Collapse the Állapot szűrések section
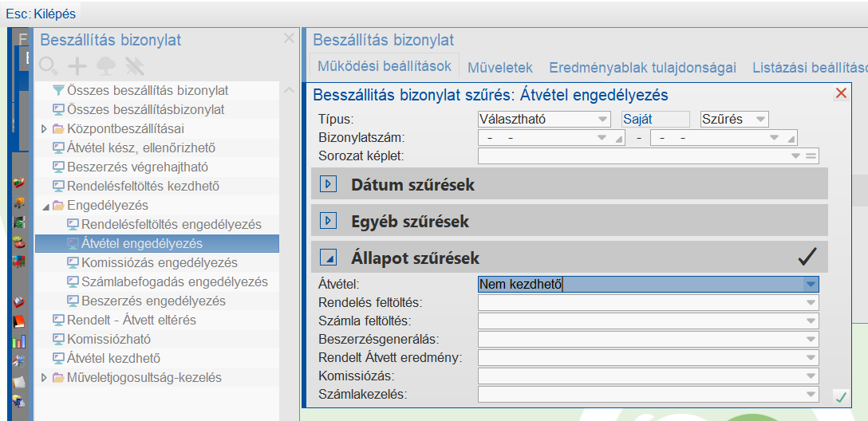The height and width of the screenshot is (421, 868). (328, 258)
